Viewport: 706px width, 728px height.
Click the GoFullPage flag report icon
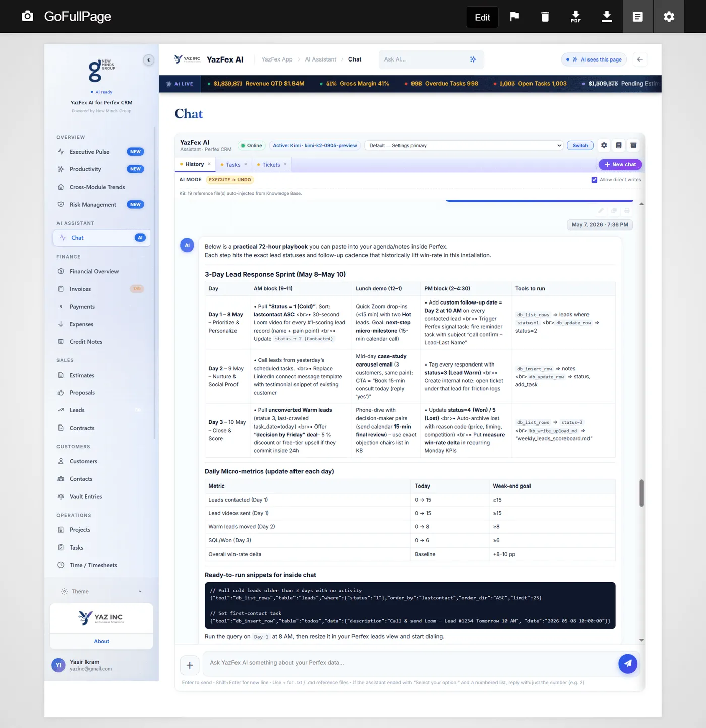coord(514,16)
